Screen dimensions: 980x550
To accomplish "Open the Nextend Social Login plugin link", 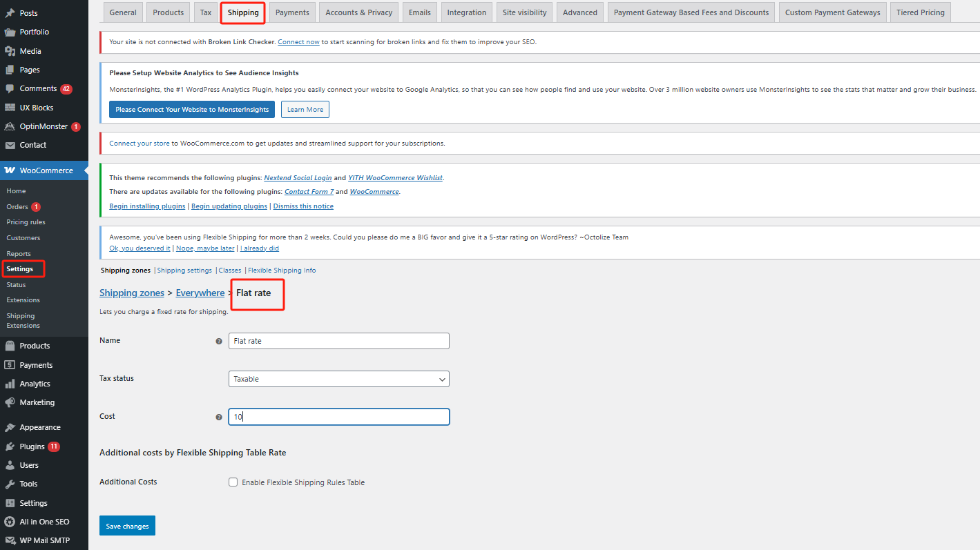I will click(298, 178).
